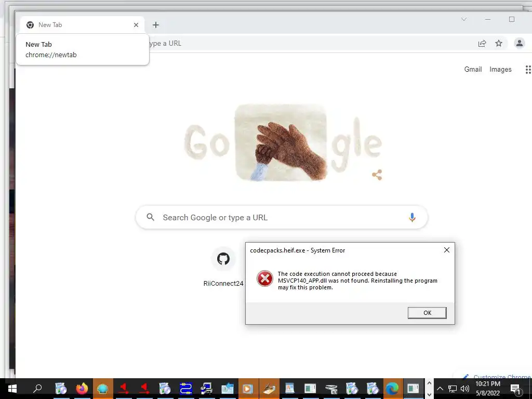Click text 'MSVCP140_APP.dll was not found'
Viewport: 532px width, 399px height.
[323, 281]
